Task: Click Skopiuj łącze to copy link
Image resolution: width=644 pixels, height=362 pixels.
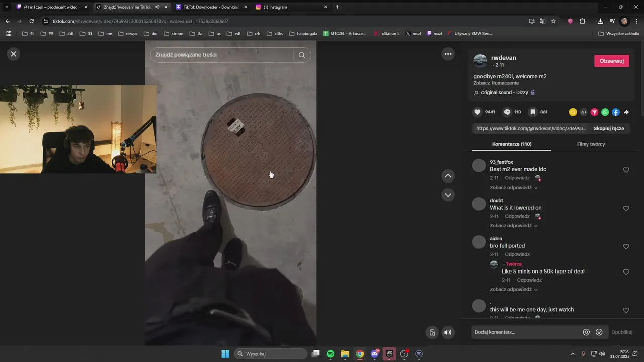Action: [609, 128]
